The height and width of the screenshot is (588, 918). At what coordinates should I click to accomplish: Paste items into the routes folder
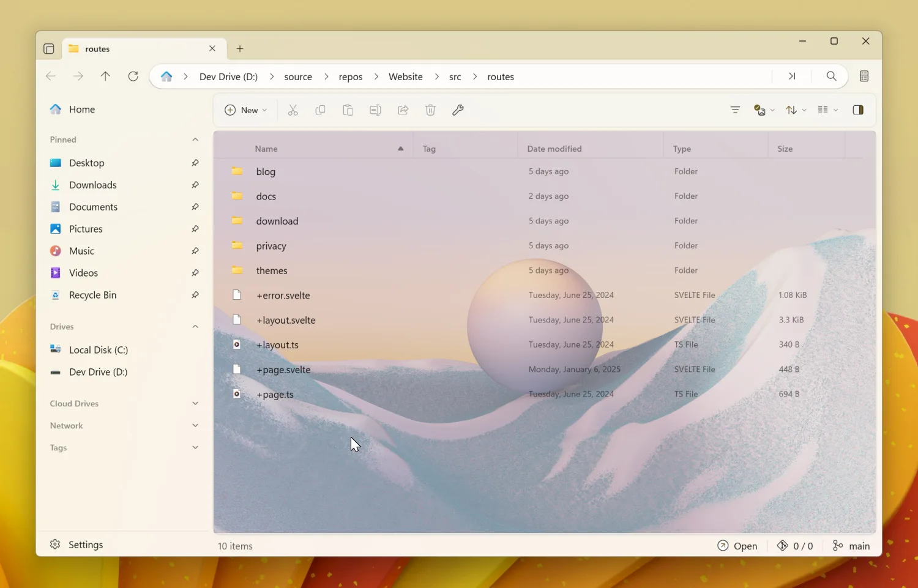coord(348,110)
